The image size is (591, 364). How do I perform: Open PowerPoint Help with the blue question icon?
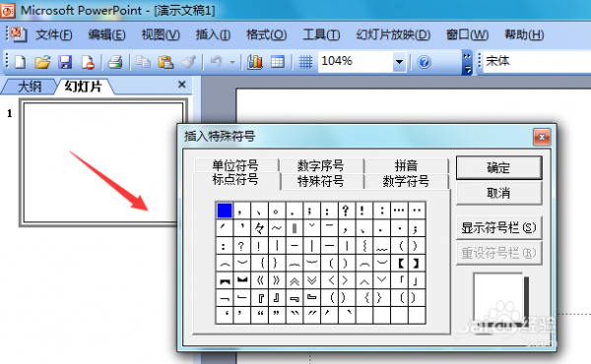tap(424, 62)
